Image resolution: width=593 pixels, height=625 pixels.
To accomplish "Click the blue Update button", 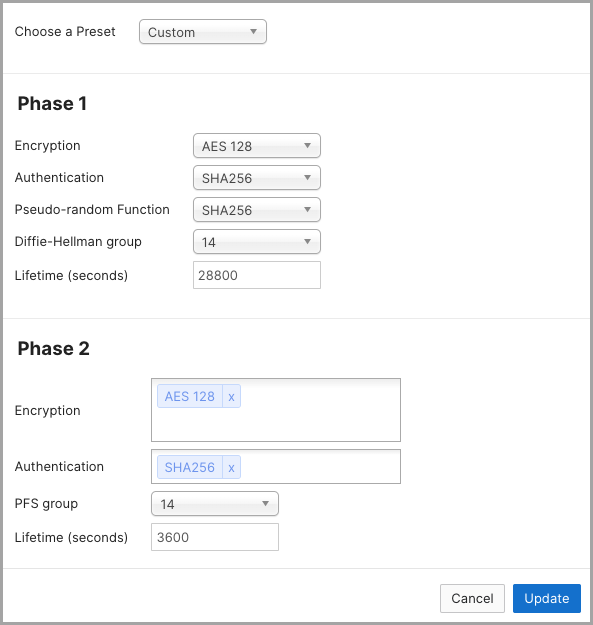I will pos(547,598).
